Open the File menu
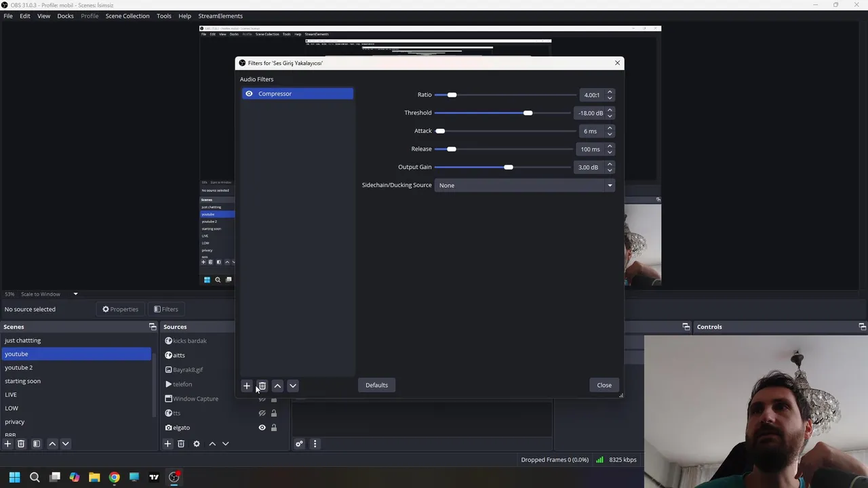This screenshot has width=868, height=488. [x=8, y=16]
